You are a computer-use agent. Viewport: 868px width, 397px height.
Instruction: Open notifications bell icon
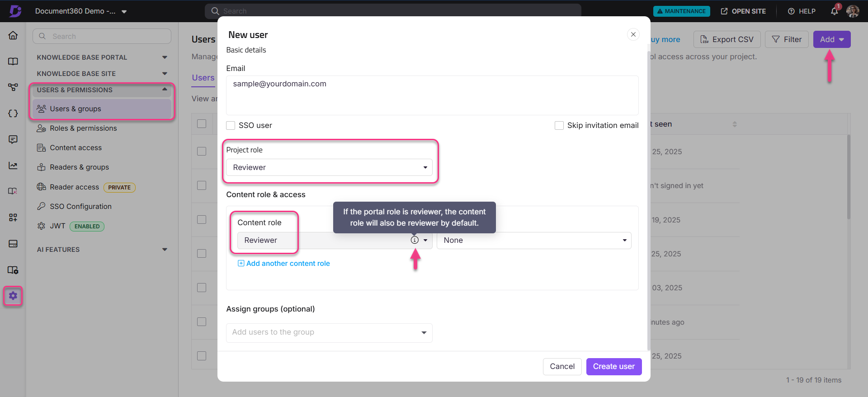tap(835, 11)
